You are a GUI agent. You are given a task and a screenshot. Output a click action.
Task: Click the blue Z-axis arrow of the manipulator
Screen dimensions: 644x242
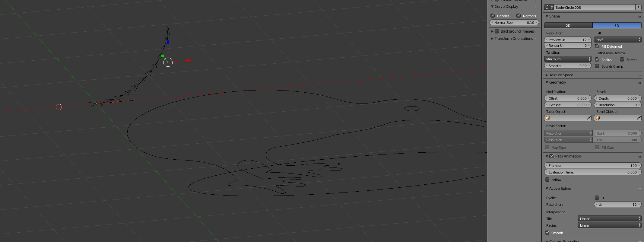168,42
